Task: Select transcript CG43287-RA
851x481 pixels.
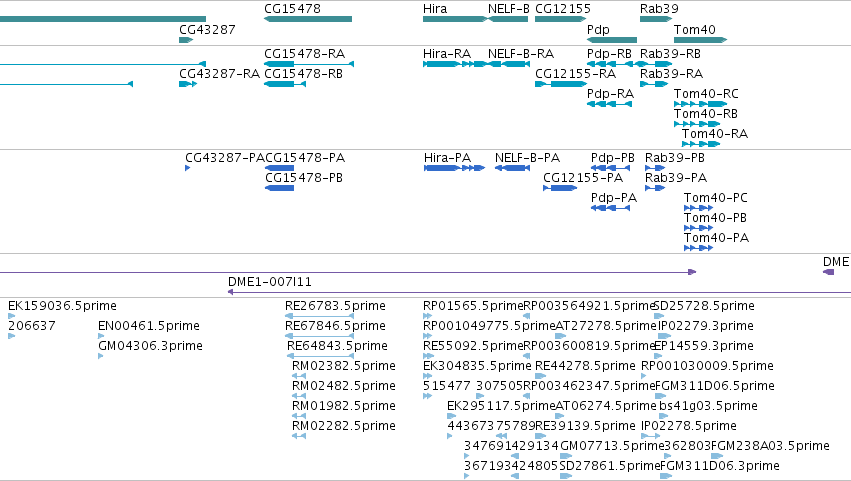Action: click(188, 84)
